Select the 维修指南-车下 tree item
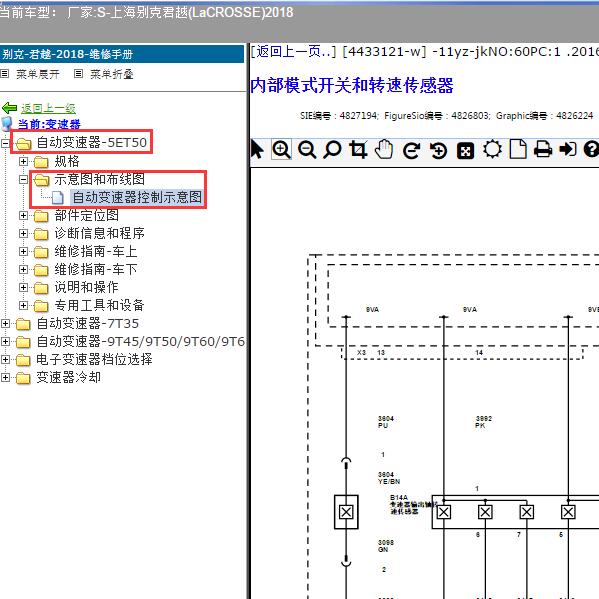 tap(96, 269)
